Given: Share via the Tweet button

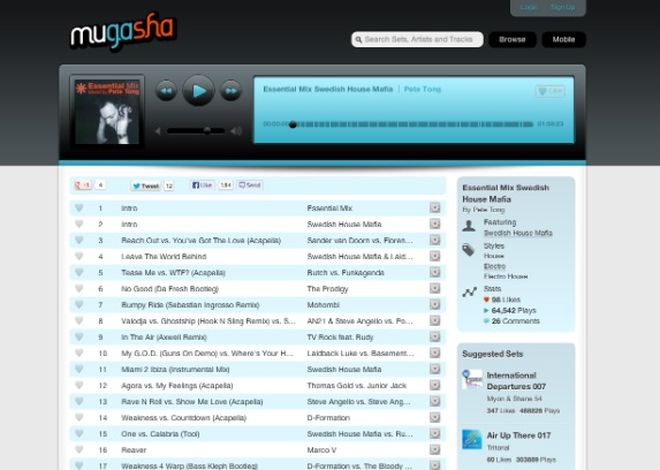Looking at the screenshot, I should [146, 186].
